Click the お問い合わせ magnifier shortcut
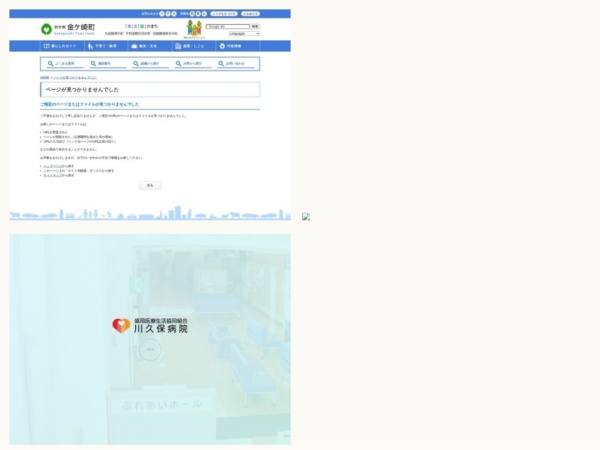600x450 pixels. coord(234,64)
